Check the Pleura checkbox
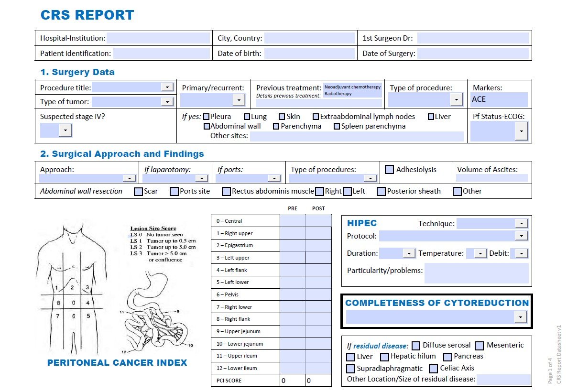 [207, 117]
